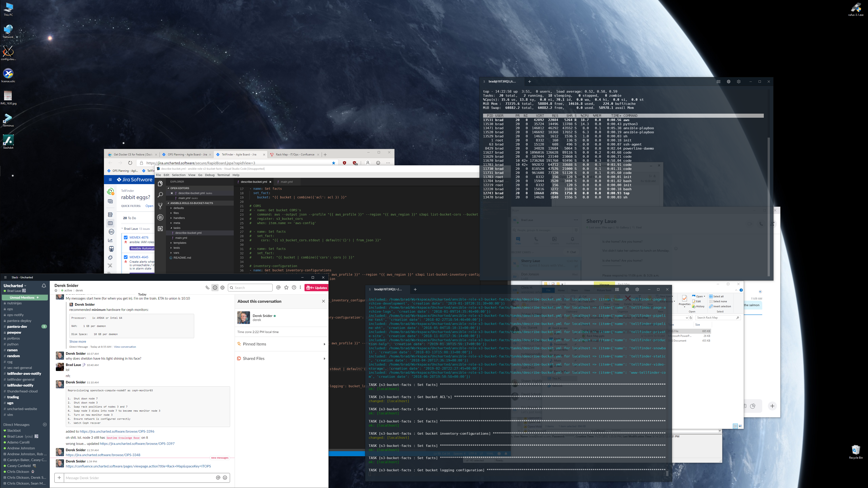Open browser settings and more menu
868x488 pixels.
click(388, 163)
